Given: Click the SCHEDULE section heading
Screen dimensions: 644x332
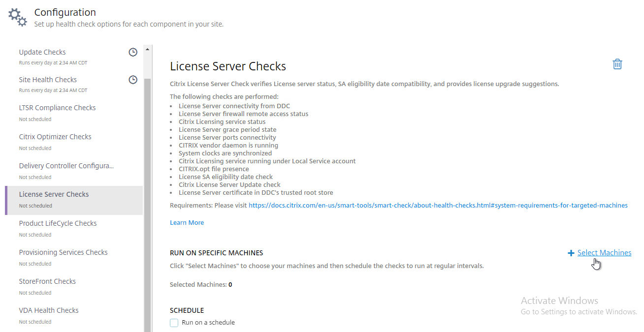Looking at the screenshot, I should 187,311.
